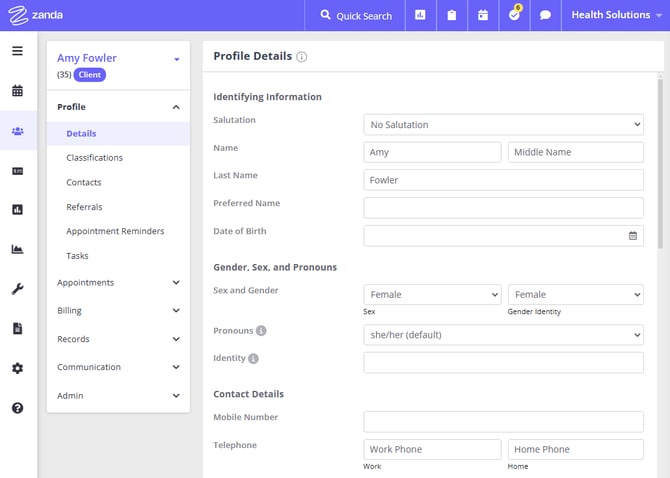Image resolution: width=670 pixels, height=478 pixels.
Task: Open the clipboard icon in top bar
Action: point(452,15)
